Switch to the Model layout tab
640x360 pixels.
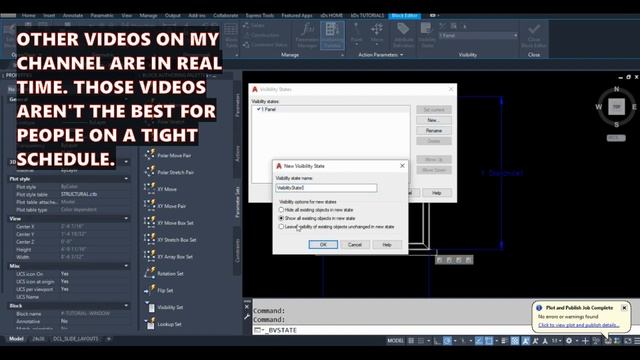point(16,339)
